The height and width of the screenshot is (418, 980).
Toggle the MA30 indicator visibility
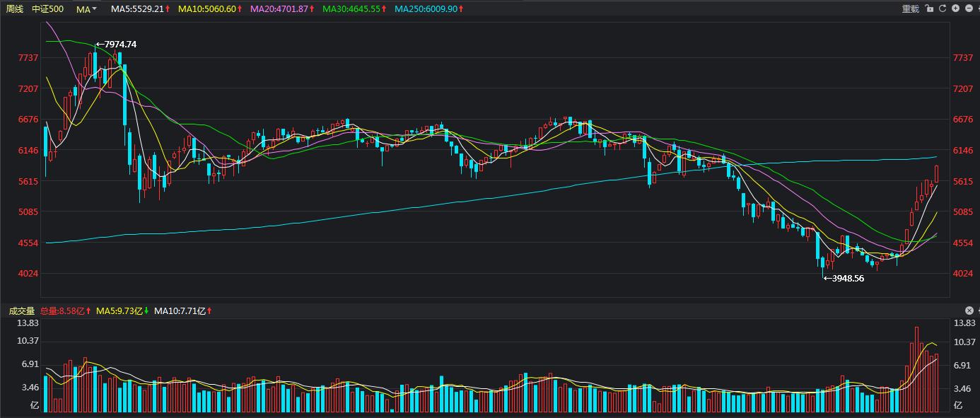(350, 9)
